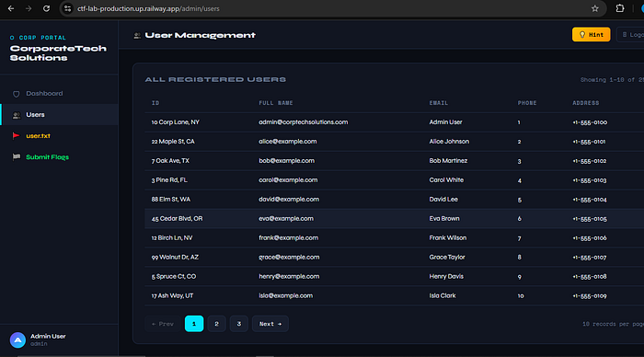This screenshot has width=644, height=357.
Task: Bookmark this page with the star icon
Action: point(594,8)
